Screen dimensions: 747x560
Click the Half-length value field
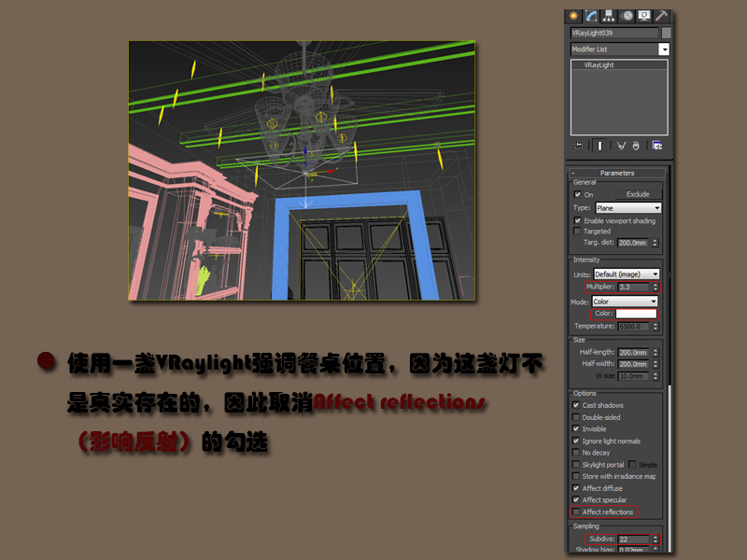[x=634, y=353]
